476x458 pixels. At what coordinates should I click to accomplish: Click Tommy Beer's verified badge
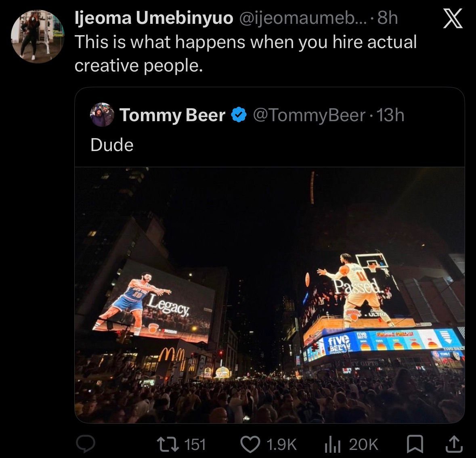coord(239,115)
